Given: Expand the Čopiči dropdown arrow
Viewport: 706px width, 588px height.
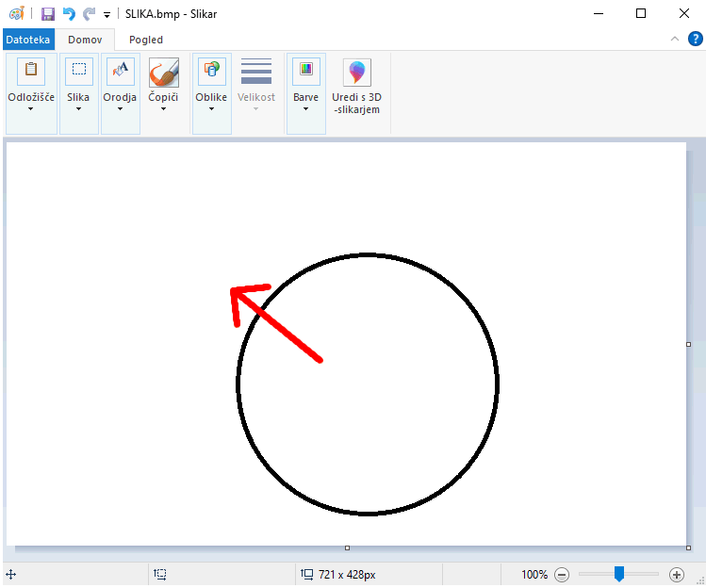Looking at the screenshot, I should (x=163, y=108).
